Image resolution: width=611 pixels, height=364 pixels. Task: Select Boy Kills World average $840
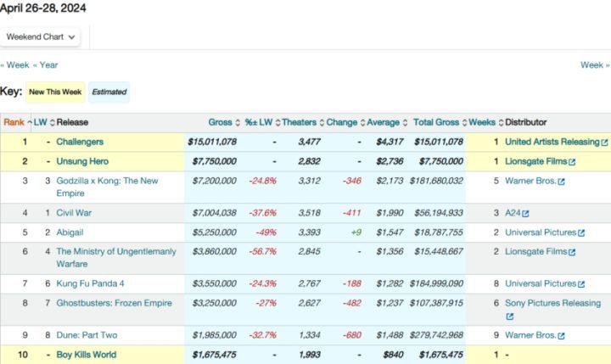pos(393,355)
